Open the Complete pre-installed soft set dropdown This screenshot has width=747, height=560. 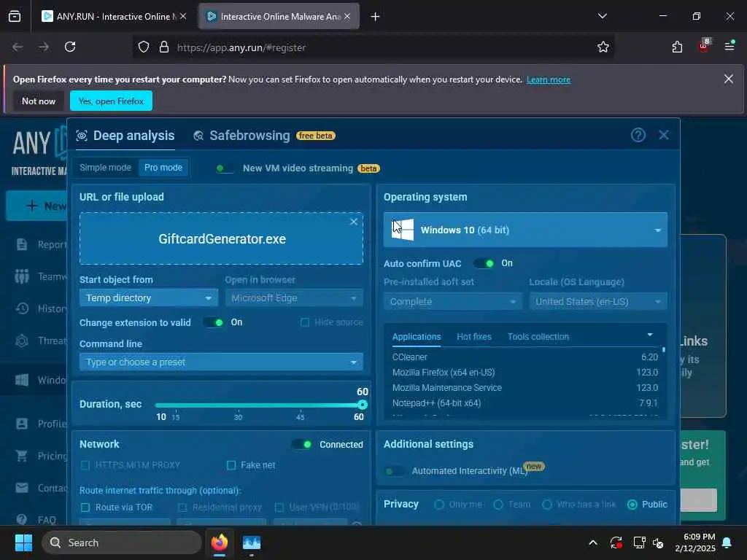[452, 301]
